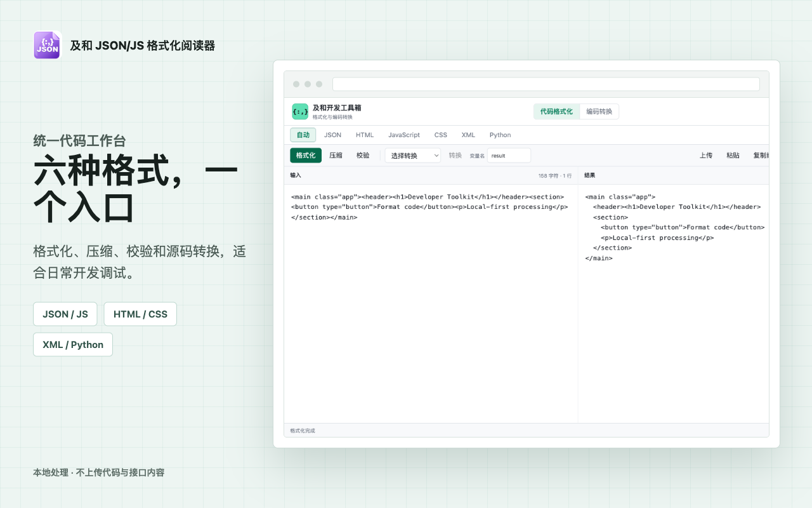
Task: Click the HTML / CSS tag chip
Action: (x=140, y=314)
